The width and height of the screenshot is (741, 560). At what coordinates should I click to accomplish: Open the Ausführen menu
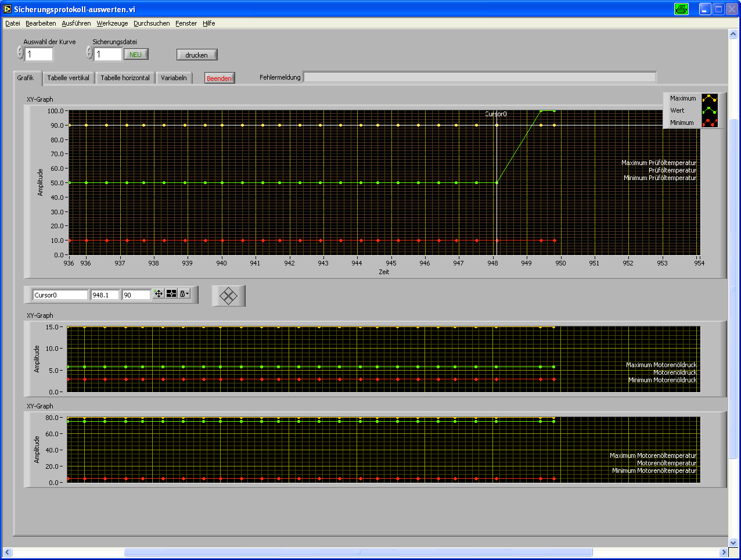pos(77,23)
